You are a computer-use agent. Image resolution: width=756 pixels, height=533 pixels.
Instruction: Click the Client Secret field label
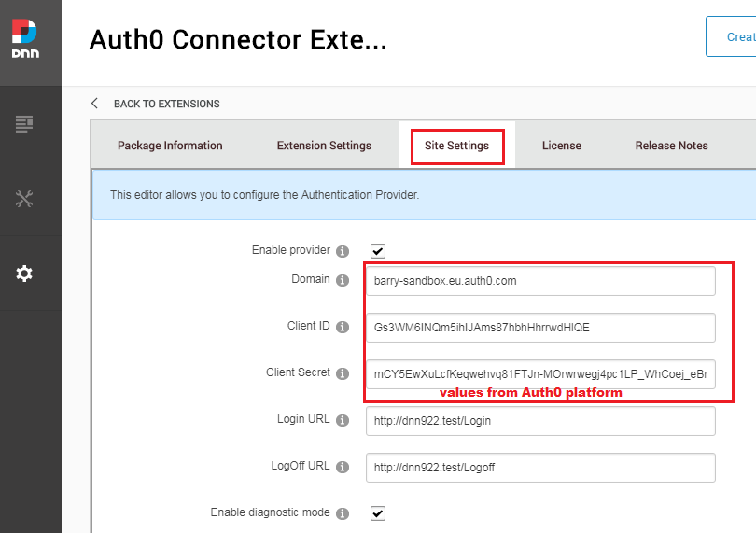298,372
